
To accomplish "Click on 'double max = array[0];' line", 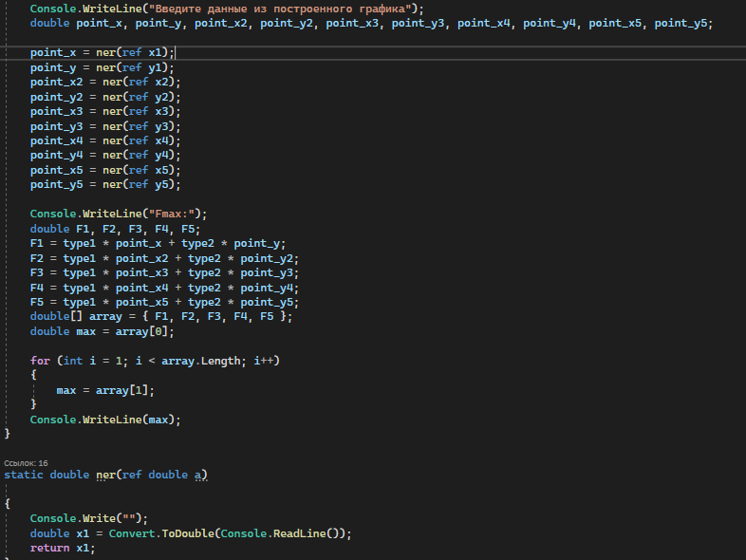I will (102, 331).
